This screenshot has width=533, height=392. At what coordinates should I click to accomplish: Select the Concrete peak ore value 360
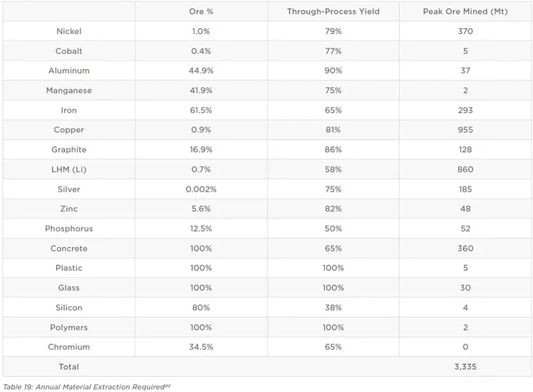point(465,249)
